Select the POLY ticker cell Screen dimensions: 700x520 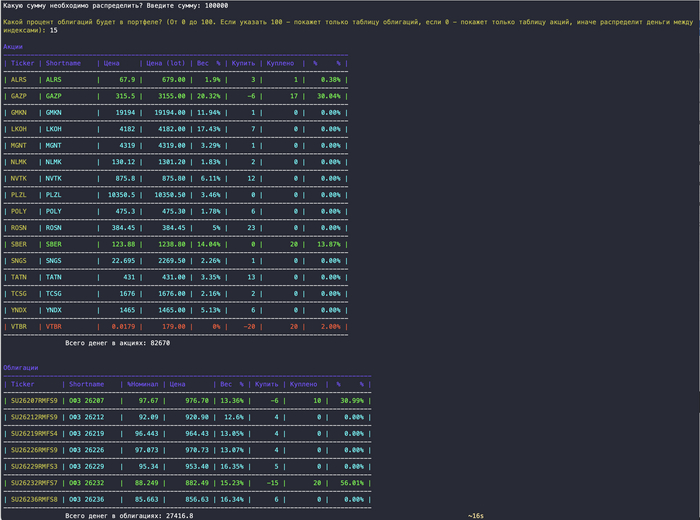tap(19, 212)
